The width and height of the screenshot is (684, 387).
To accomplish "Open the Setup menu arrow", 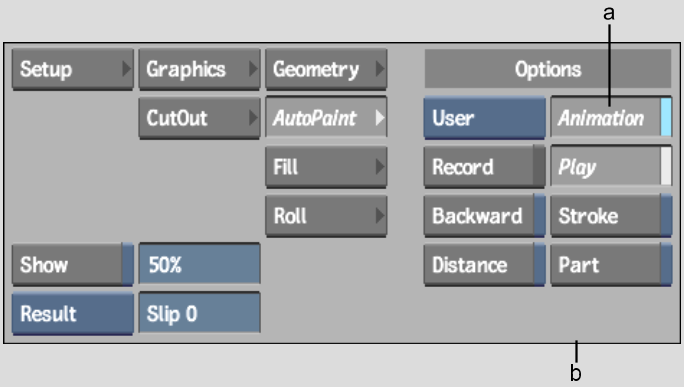I will point(126,69).
